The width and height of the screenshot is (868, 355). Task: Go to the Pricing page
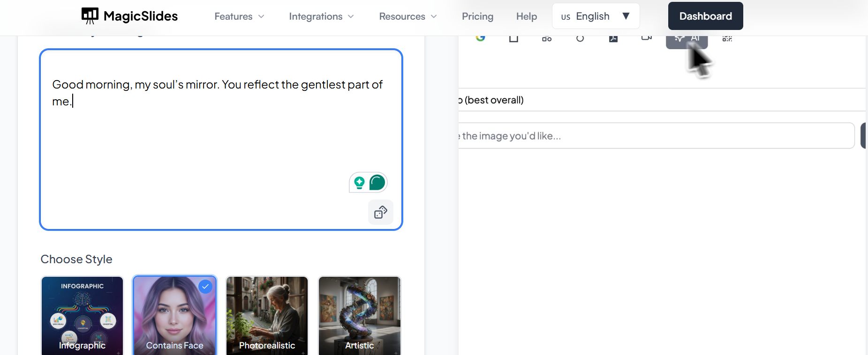click(x=477, y=16)
